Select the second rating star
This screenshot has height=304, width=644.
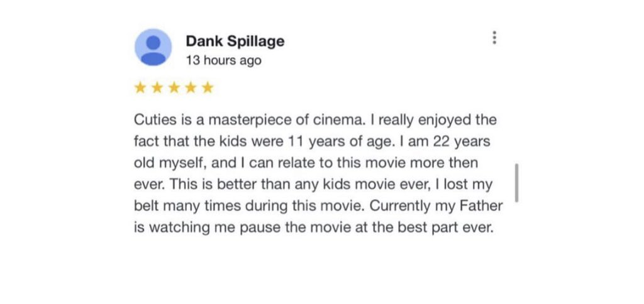point(157,87)
